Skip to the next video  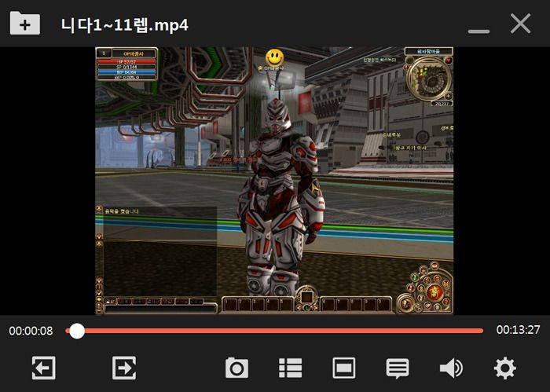coord(124,368)
